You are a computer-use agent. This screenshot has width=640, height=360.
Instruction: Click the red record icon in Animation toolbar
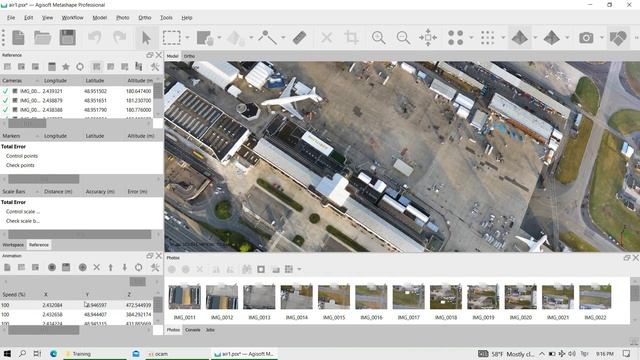pos(52,267)
